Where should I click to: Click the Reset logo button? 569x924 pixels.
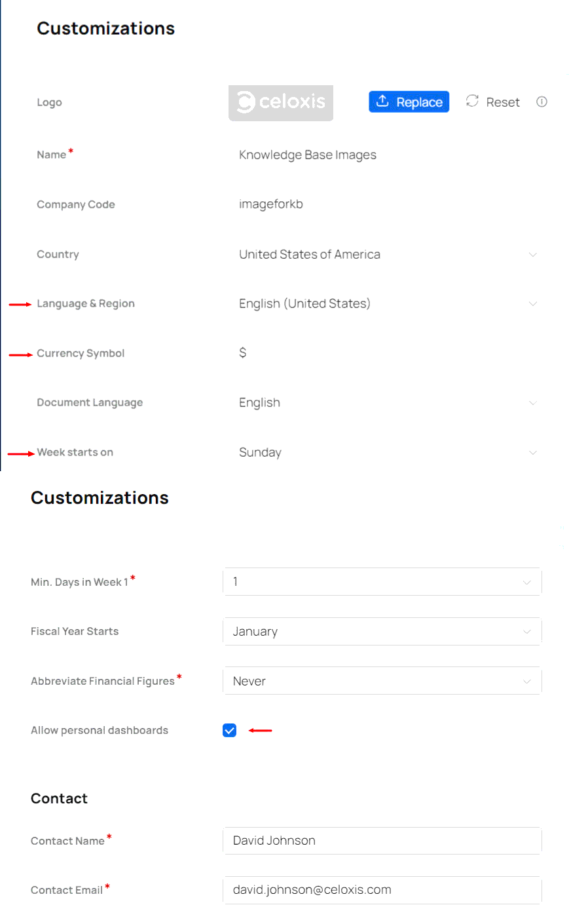[x=493, y=102]
